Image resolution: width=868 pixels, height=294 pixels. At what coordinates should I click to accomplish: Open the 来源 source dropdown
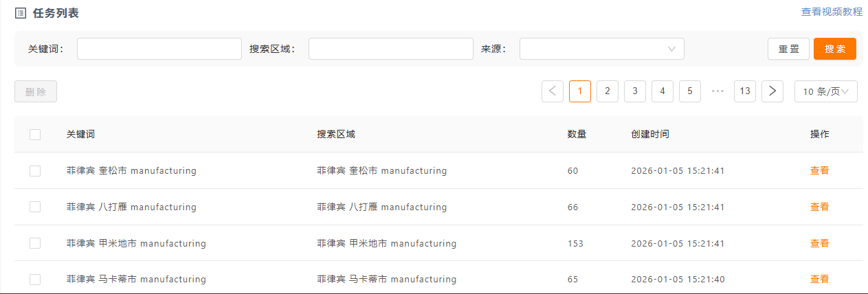coord(601,49)
